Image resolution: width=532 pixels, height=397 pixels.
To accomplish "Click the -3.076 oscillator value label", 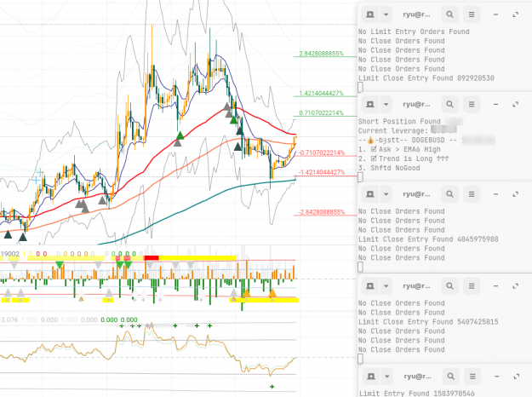I will coord(9,320).
